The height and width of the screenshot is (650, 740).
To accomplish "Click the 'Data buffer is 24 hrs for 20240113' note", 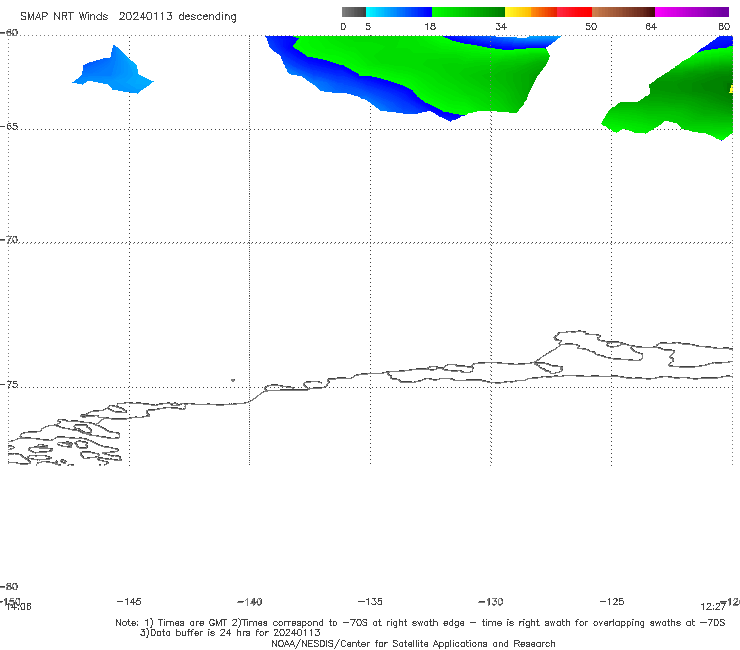I will coord(230,633).
